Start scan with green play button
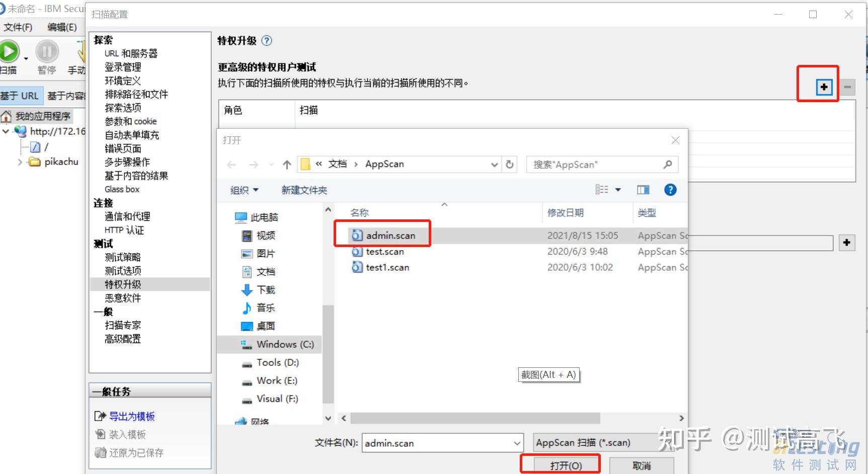Image resolution: width=868 pixels, height=474 pixels. [x=9, y=51]
